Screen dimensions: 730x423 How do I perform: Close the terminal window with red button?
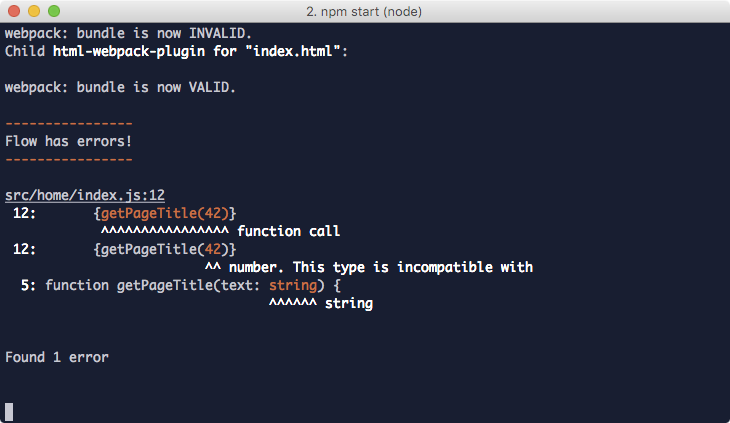point(14,11)
